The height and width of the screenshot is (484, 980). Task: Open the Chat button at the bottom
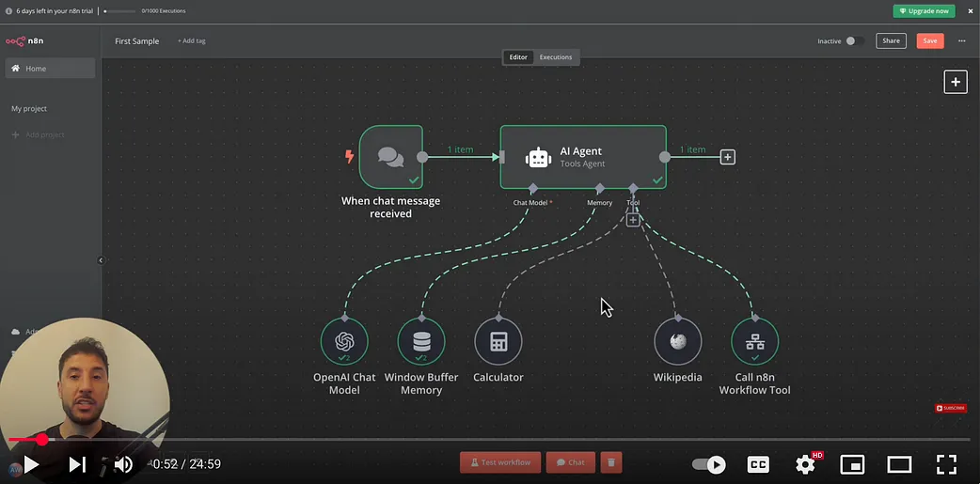point(571,462)
